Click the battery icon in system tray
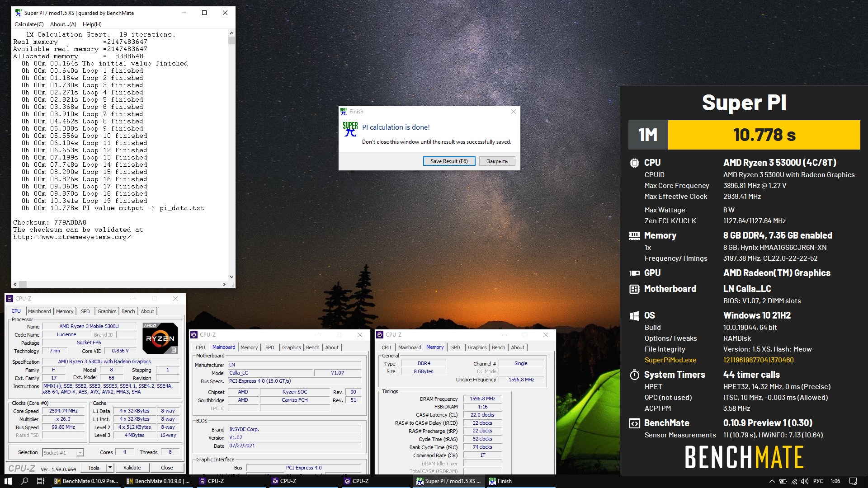 [783, 481]
